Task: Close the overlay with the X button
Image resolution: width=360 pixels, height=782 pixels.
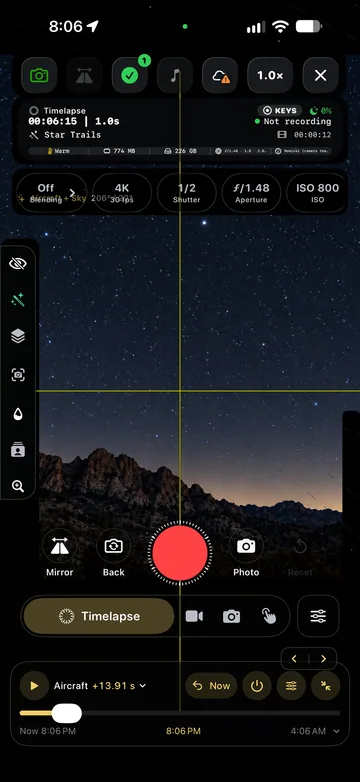Action: (x=321, y=75)
